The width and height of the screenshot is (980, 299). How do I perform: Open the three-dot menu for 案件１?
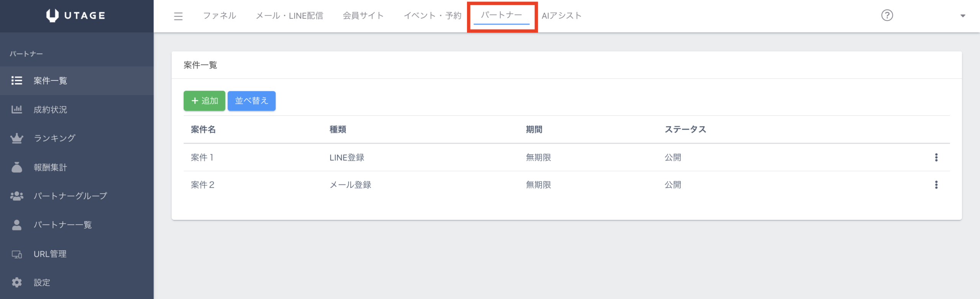[x=936, y=157]
